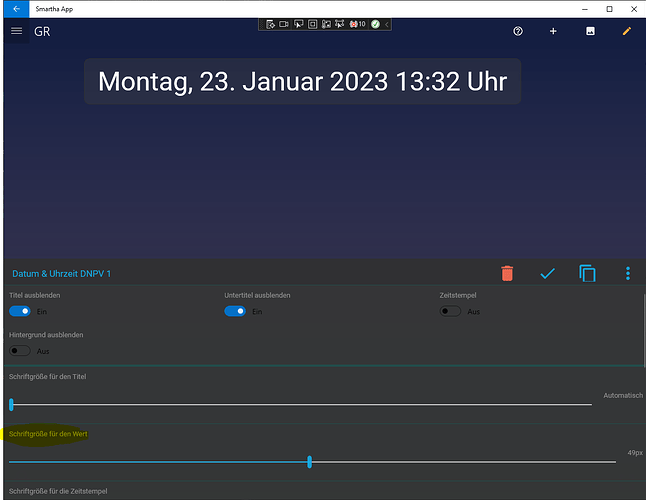Click the 'Schriftgröße für den Titel' slider handle

click(11, 404)
